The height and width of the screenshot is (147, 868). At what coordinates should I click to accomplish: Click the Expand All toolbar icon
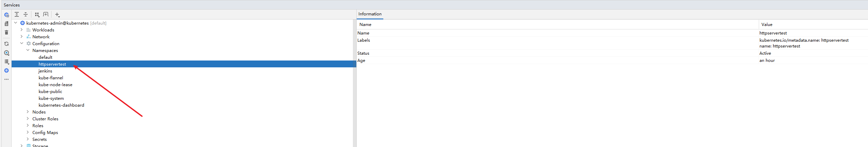(17, 14)
